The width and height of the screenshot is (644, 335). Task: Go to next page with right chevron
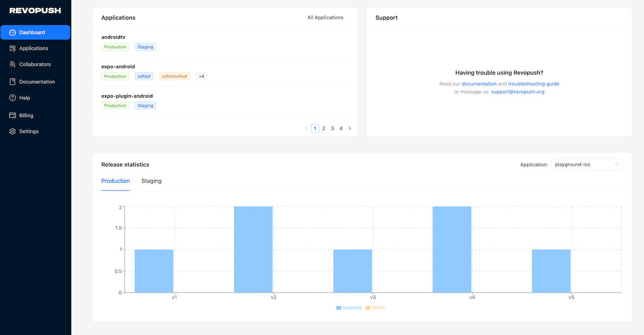pos(350,128)
